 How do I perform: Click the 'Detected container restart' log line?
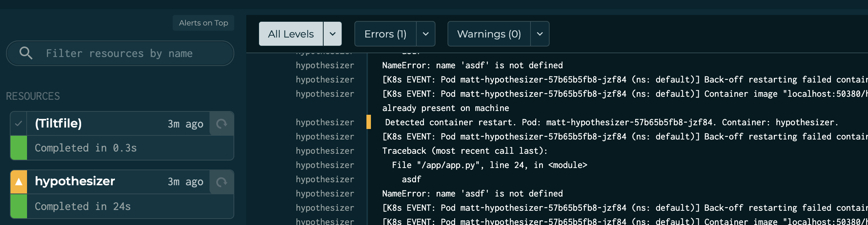(612, 122)
